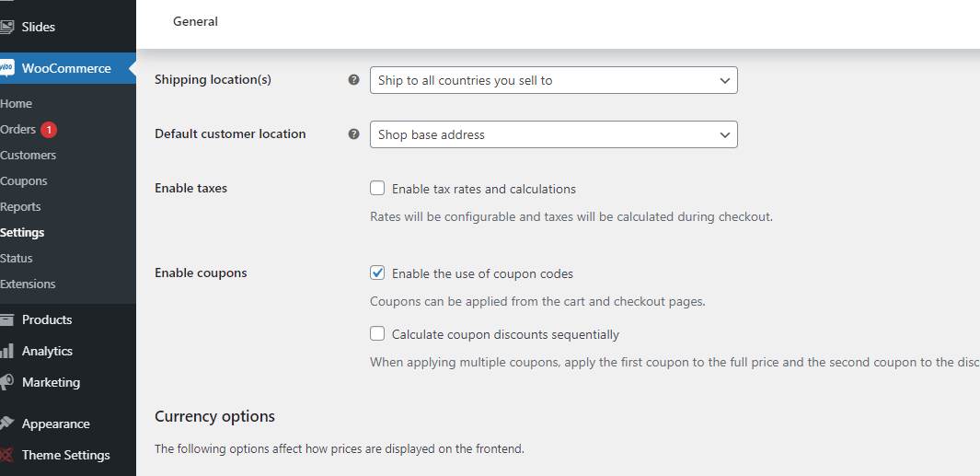Open the Orders submenu item
Viewport: 980px width, 476px height.
(x=17, y=130)
